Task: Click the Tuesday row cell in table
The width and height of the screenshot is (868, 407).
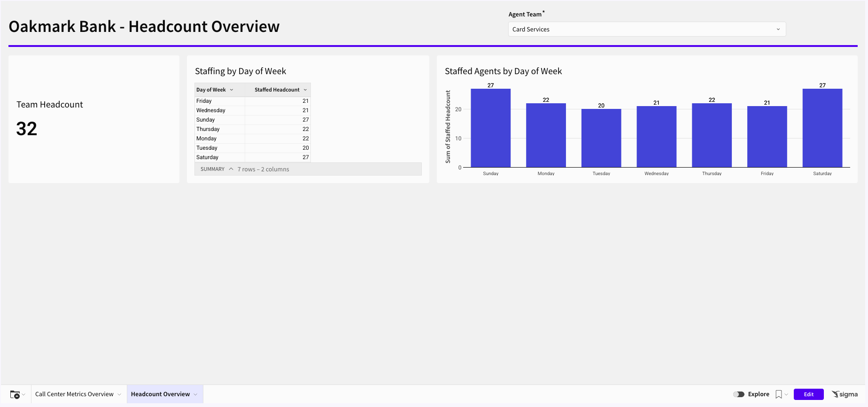Action: pyautogui.click(x=220, y=148)
